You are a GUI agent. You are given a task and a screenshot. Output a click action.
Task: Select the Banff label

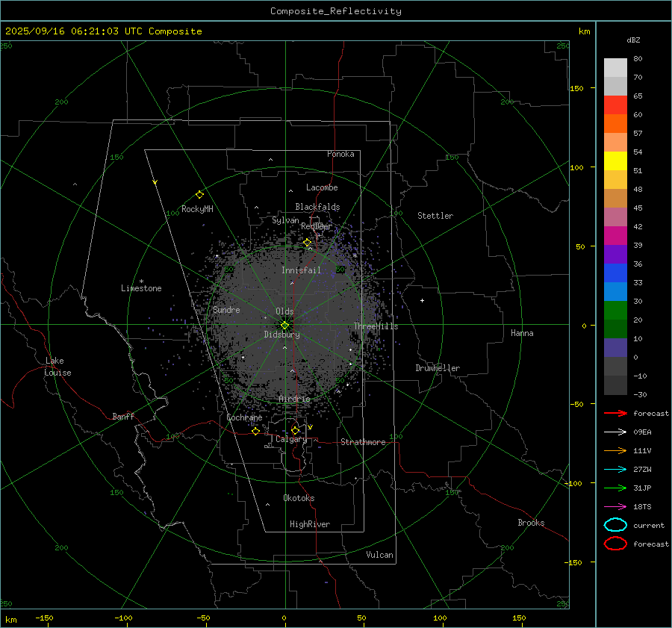point(123,417)
